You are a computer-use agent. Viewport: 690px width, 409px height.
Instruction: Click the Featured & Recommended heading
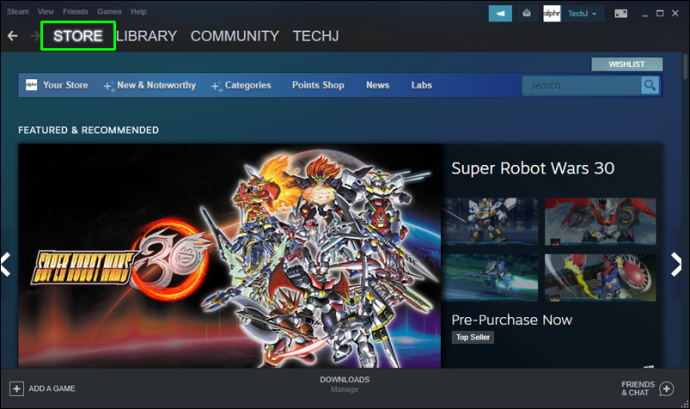(88, 130)
